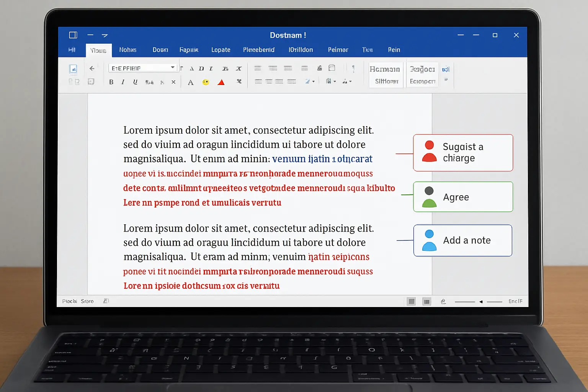Screen dimensions: 588x392
Task: Click the yellow smiley emoji icon
Action: coord(206,82)
